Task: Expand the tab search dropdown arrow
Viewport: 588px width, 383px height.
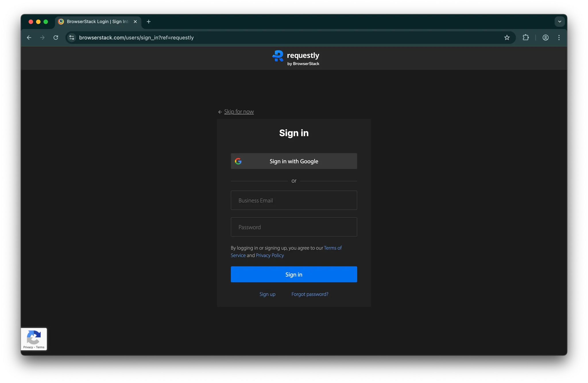Action: pyautogui.click(x=559, y=22)
